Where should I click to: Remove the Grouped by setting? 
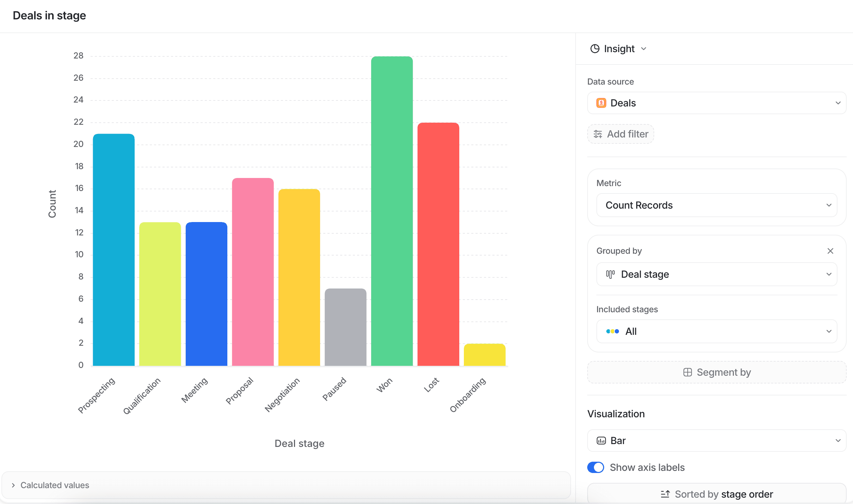(830, 251)
